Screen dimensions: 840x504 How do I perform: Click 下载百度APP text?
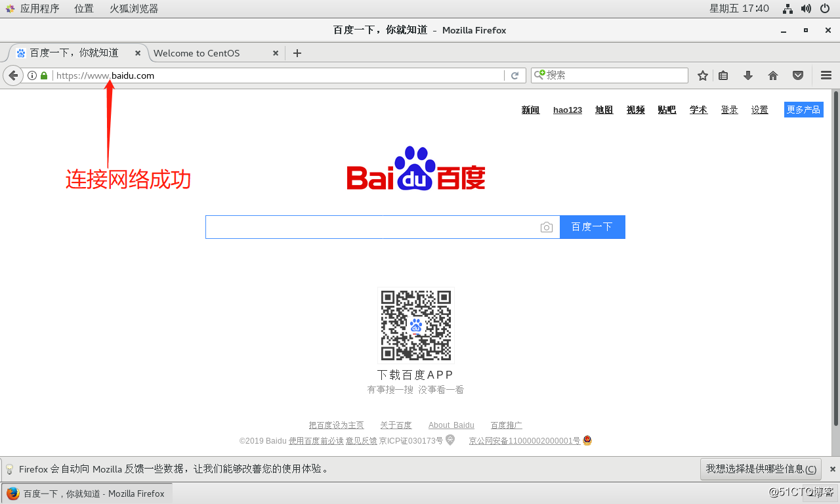point(415,375)
